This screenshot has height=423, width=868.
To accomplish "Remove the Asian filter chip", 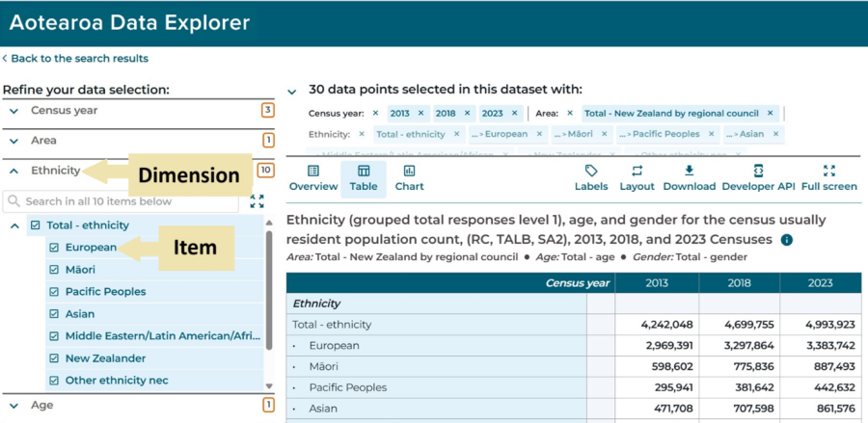I will pos(775,134).
